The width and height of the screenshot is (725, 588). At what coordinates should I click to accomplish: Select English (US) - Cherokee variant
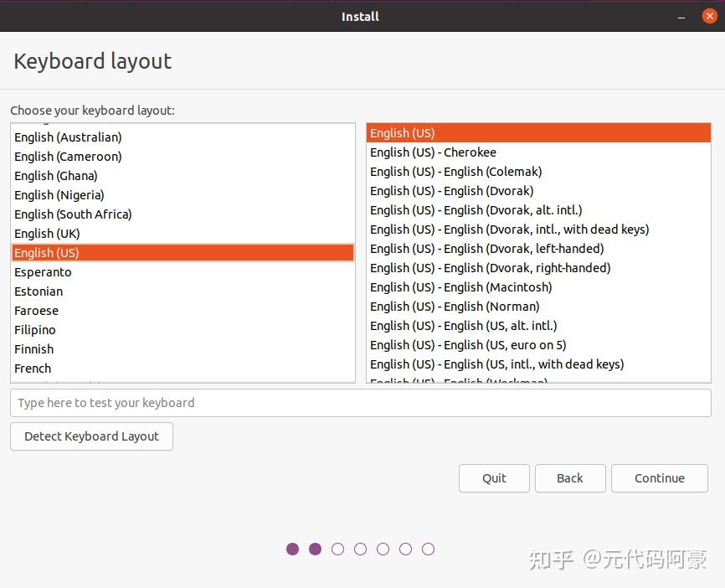click(x=433, y=152)
